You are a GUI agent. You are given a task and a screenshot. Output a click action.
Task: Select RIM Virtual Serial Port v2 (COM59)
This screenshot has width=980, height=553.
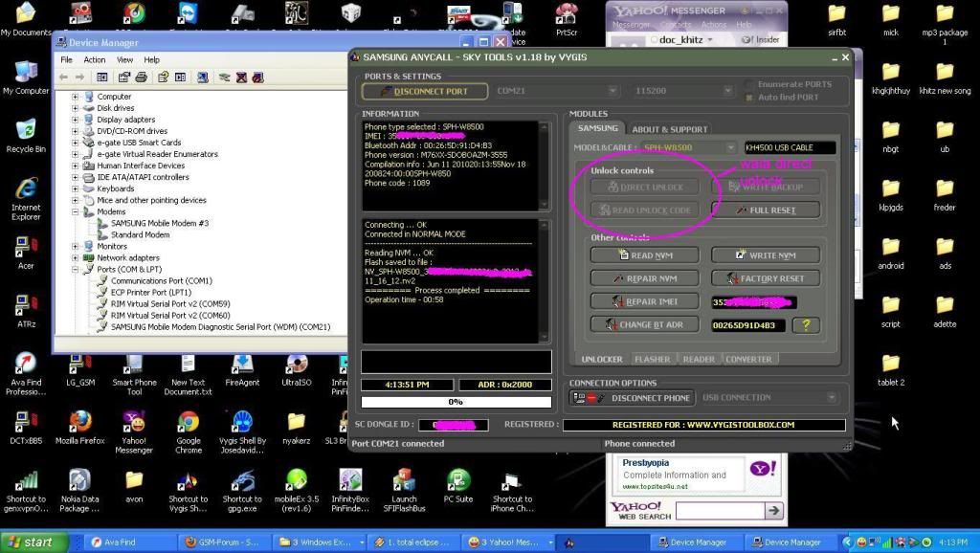[x=170, y=303]
